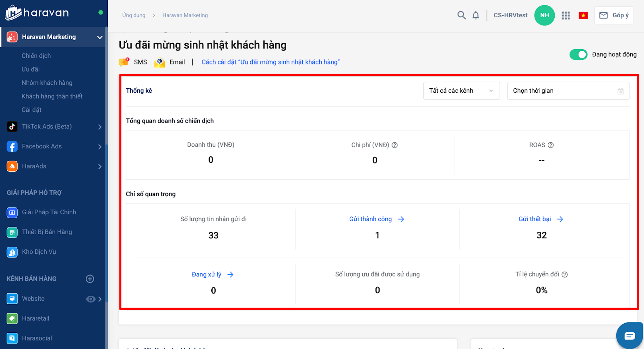The image size is (644, 349).
Task: Open the Cách cài đặt guide link
Action: tap(270, 62)
